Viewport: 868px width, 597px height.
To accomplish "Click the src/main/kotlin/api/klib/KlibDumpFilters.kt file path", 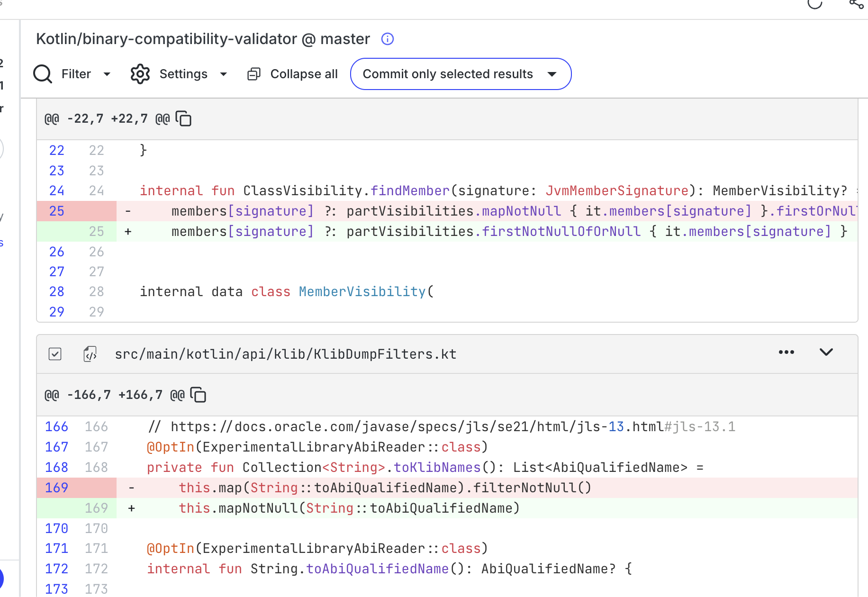I will click(x=286, y=354).
